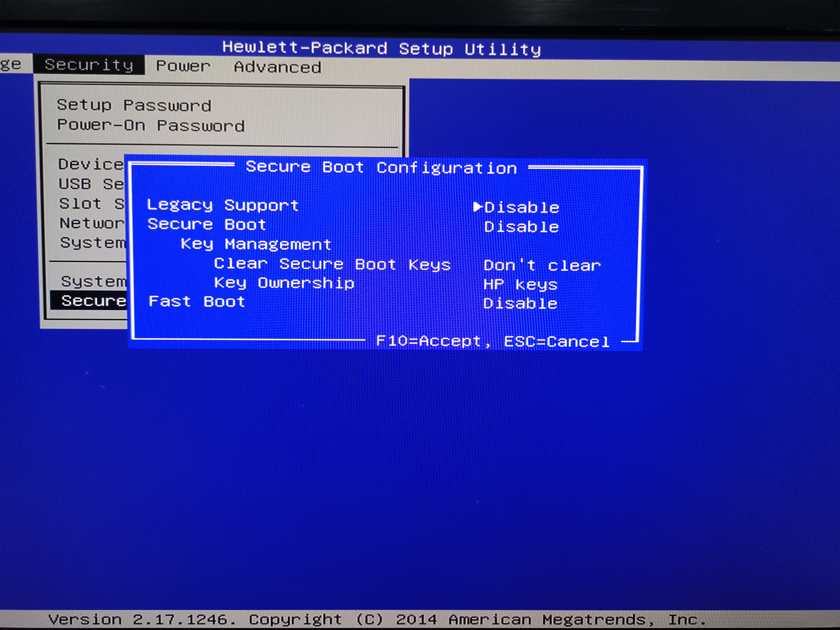Open the Advanced menu tab
Viewport: 840px width, 630px height.
[278, 67]
